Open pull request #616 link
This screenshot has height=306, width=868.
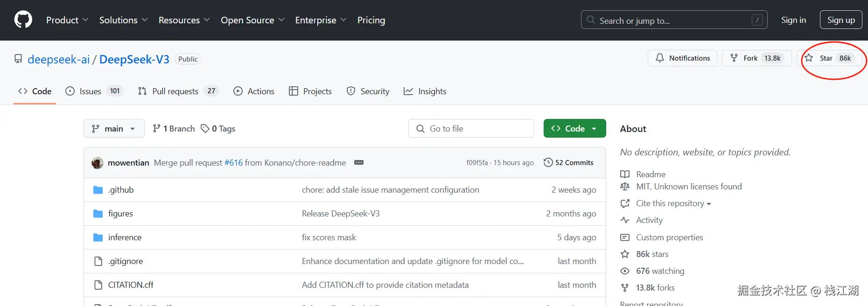tap(233, 163)
